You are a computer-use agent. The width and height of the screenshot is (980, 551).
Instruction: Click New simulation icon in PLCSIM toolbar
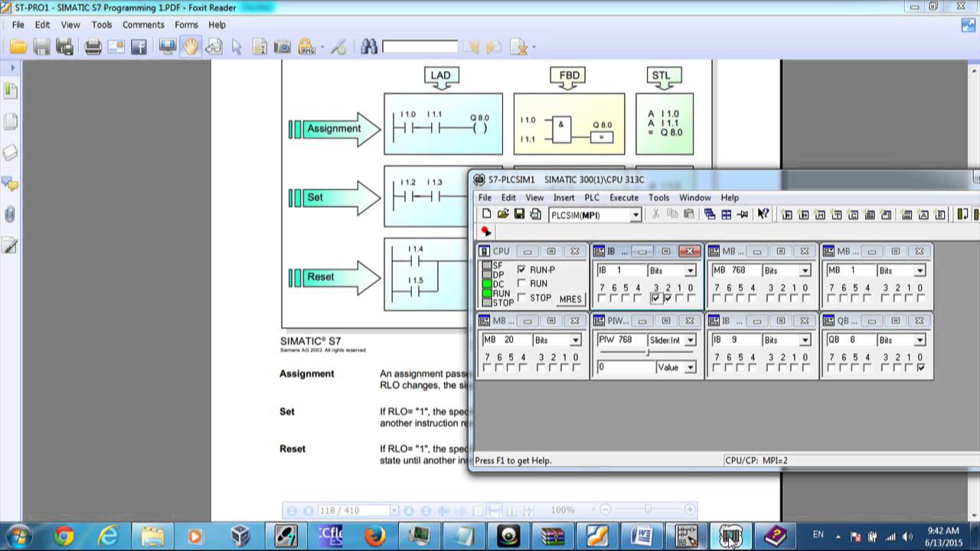[487, 214]
